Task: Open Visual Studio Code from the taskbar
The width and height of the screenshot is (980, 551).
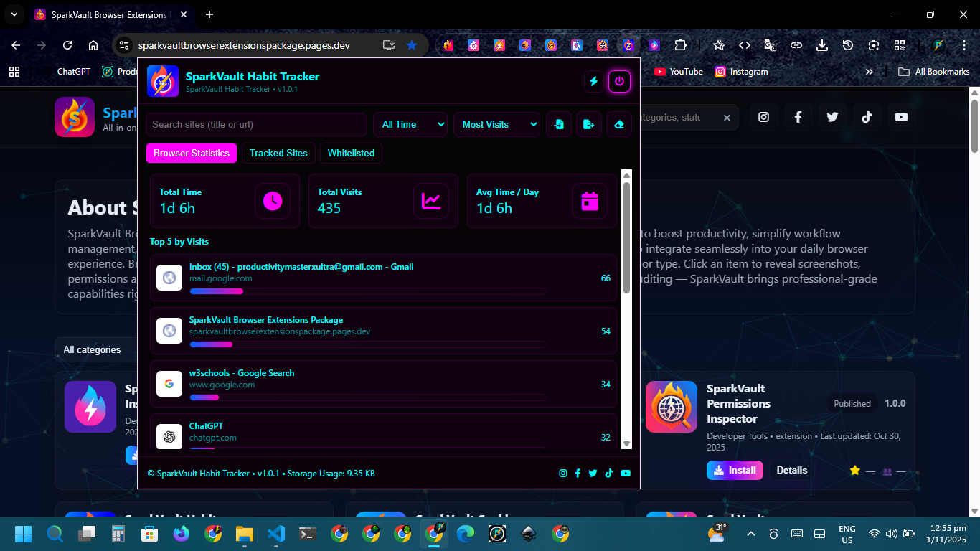Action: click(276, 534)
